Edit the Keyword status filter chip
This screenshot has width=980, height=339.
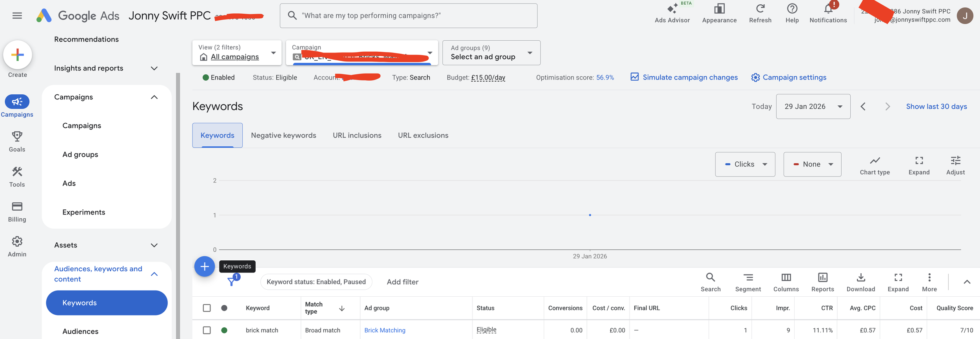click(x=316, y=282)
